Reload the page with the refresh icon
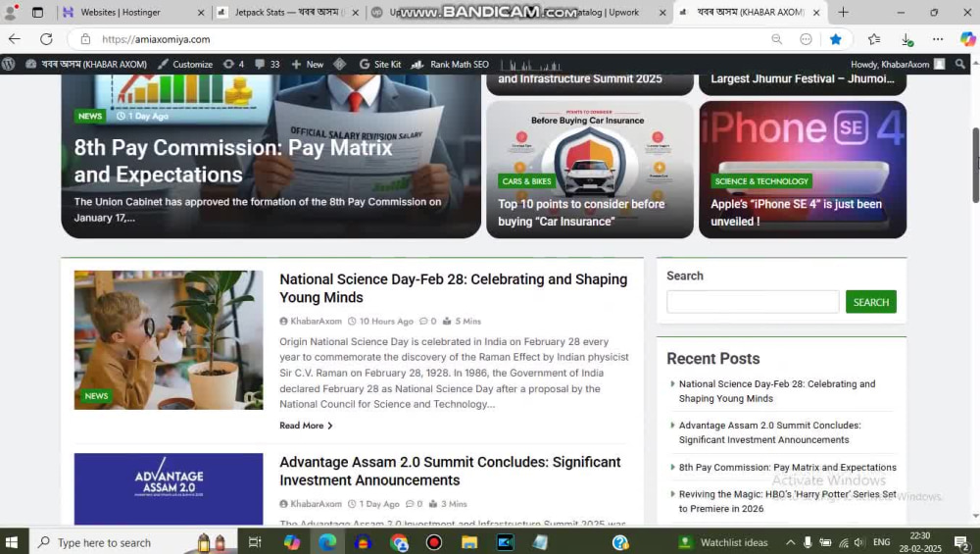The height and width of the screenshot is (554, 980). click(x=46, y=39)
